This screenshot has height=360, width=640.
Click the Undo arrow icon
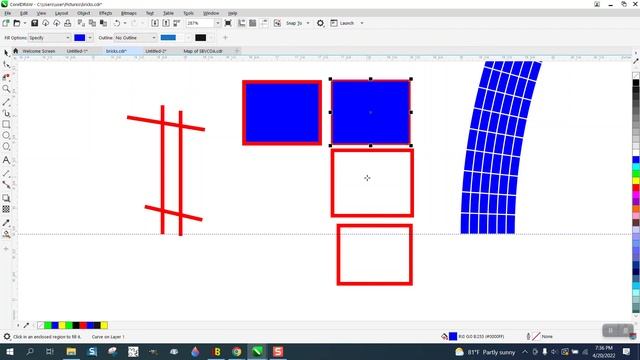[x=117, y=23]
